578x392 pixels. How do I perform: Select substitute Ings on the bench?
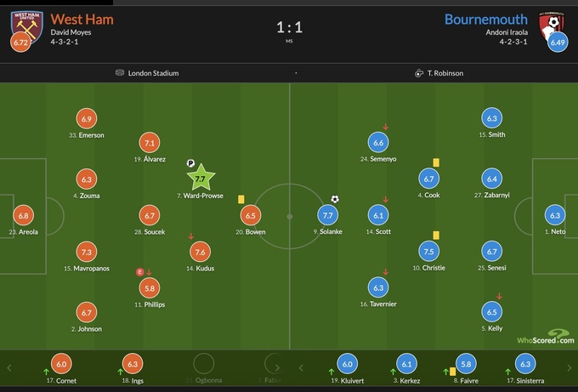(x=132, y=364)
